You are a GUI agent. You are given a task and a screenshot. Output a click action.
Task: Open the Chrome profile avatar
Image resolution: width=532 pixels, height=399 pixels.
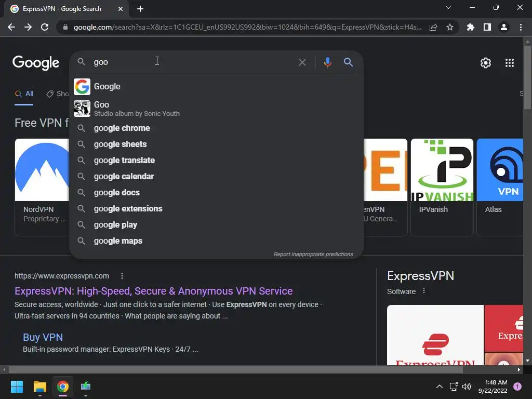point(504,27)
